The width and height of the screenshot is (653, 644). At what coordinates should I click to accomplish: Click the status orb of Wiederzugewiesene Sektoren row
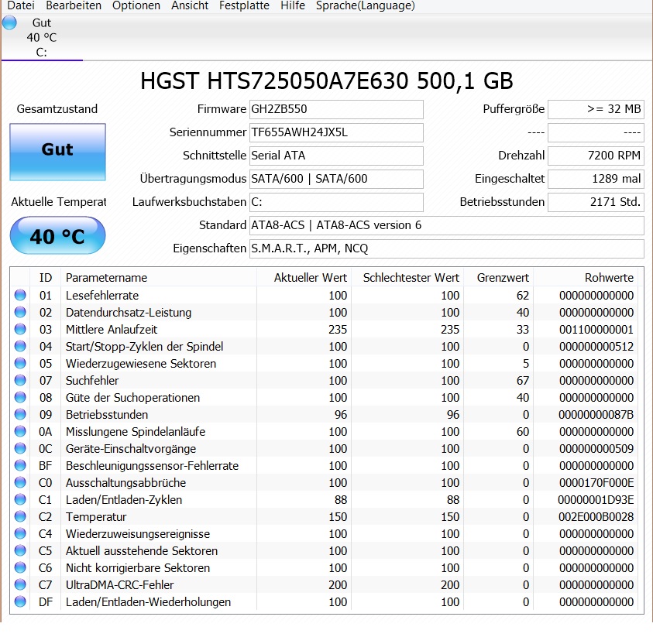(20, 363)
